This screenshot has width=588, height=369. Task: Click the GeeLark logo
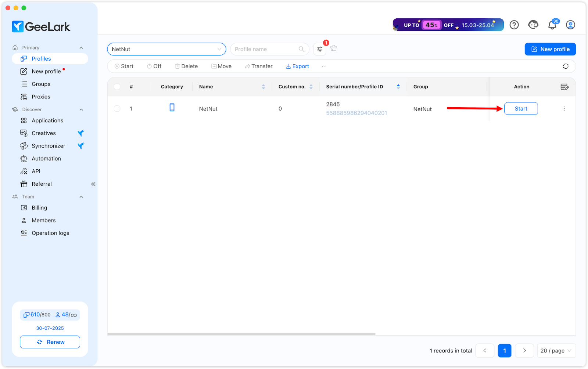41,26
